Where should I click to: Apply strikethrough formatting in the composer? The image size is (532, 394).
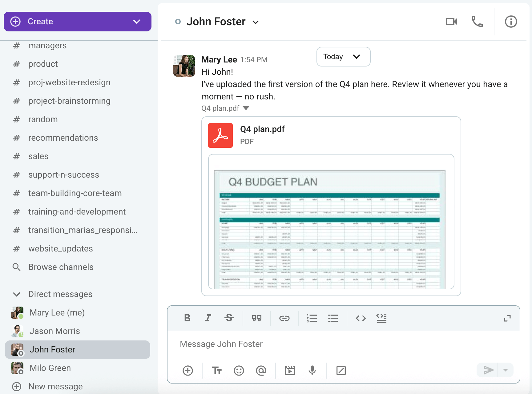229,318
